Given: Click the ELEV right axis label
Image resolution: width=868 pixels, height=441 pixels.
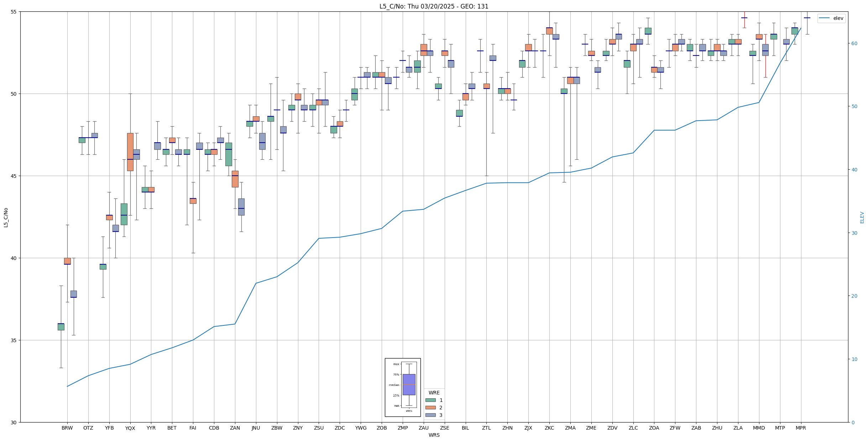Looking at the screenshot, I should 862,217.
